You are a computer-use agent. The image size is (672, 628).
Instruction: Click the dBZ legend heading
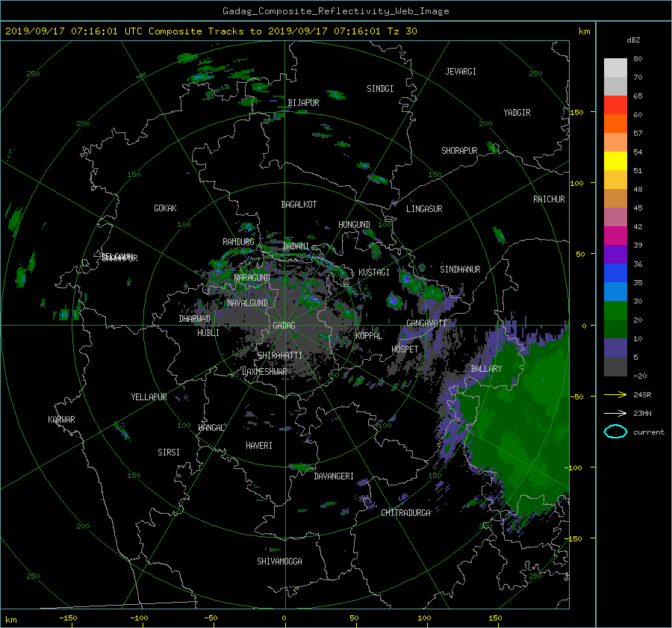[x=633, y=40]
